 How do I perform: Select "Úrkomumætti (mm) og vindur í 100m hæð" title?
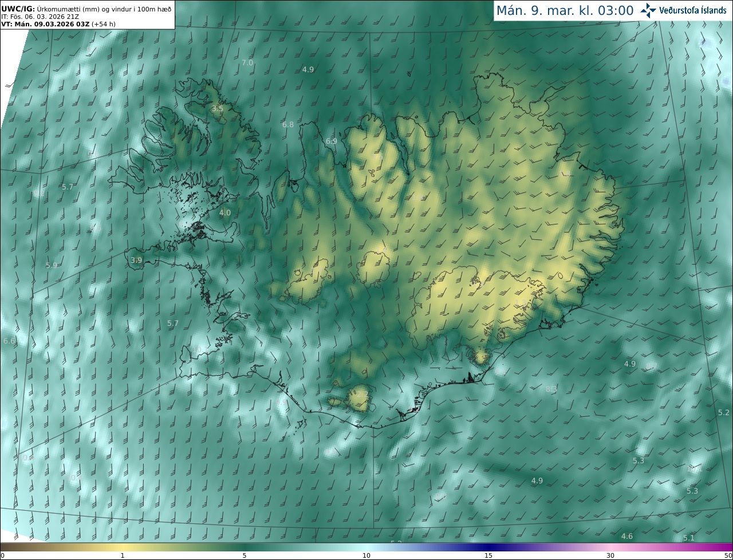click(x=104, y=9)
